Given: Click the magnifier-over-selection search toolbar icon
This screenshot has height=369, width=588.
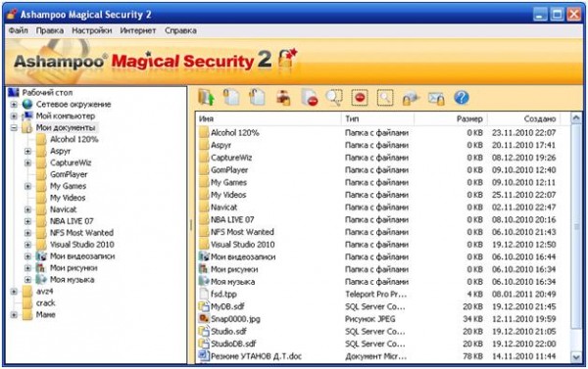Looking at the screenshot, I should (x=334, y=98).
